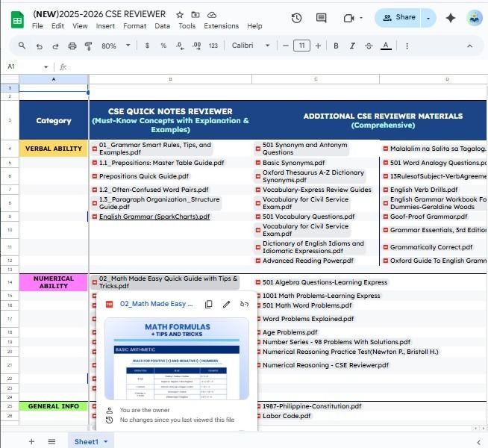Screen dimensions: 488x448
Task: Start a Meet video call
Action: 348,18
